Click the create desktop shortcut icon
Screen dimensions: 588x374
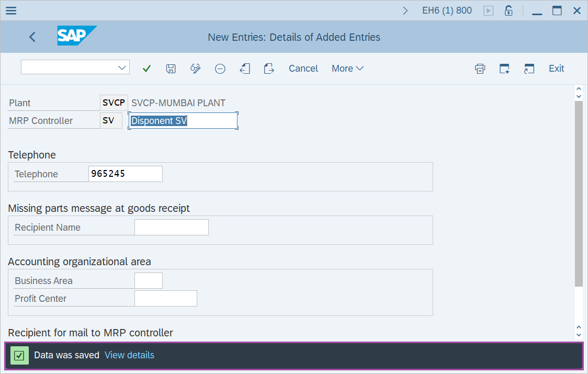tap(504, 68)
